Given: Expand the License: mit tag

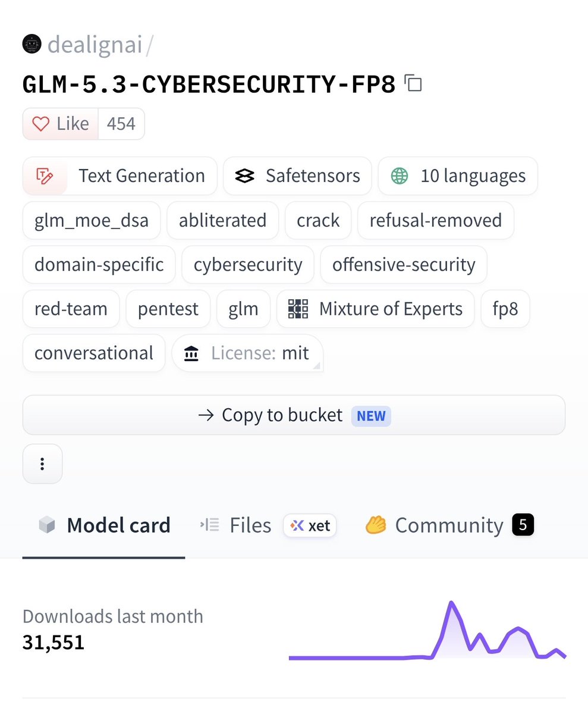Looking at the screenshot, I should (247, 353).
